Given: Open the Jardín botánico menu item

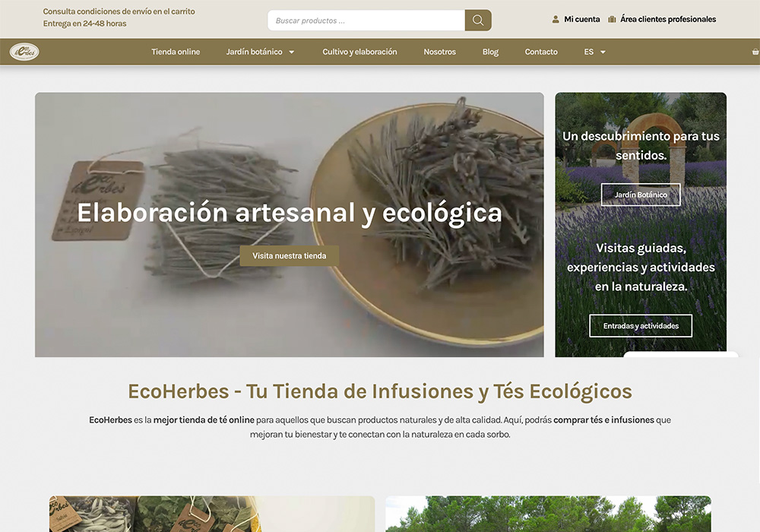Looking at the screenshot, I should tap(254, 52).
